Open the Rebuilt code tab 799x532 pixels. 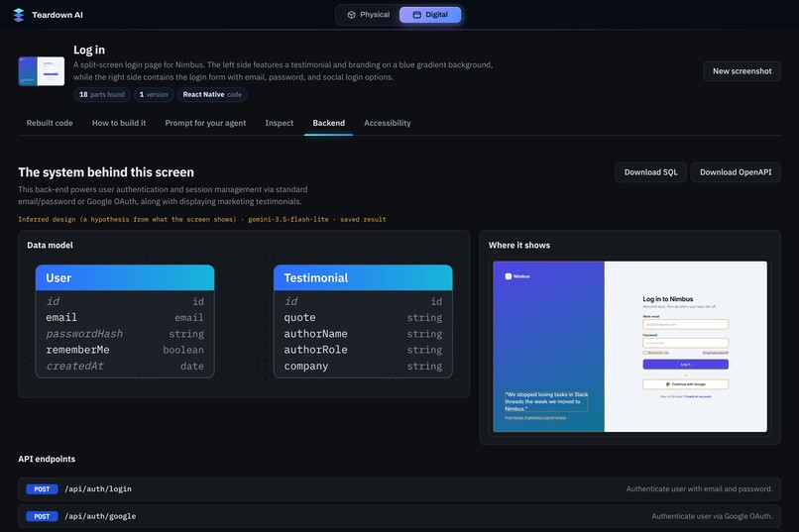[x=50, y=123]
